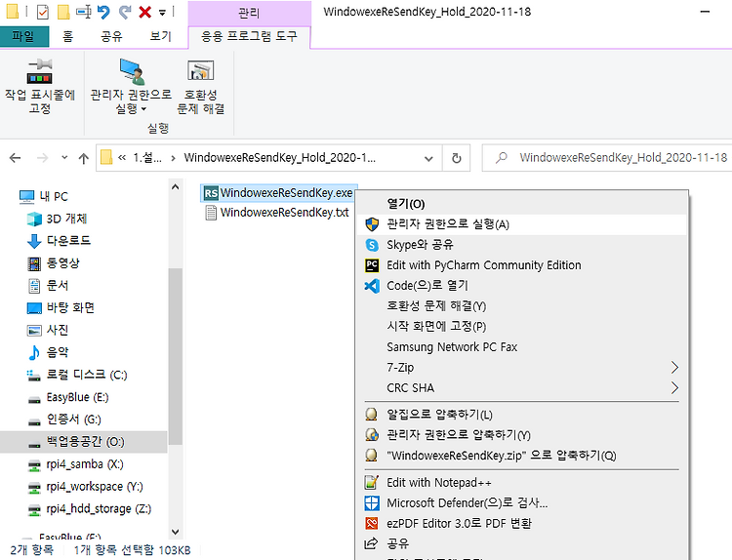Viewport: 732px width, 560px height.
Task: Open 백업용공간 (O:) drive
Action: [x=83, y=442]
